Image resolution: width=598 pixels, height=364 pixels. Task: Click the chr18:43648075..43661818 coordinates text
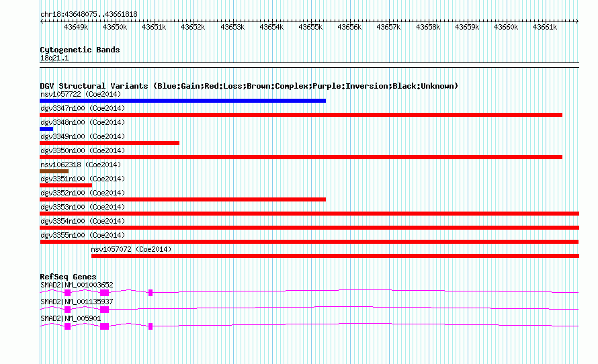pyautogui.click(x=89, y=15)
